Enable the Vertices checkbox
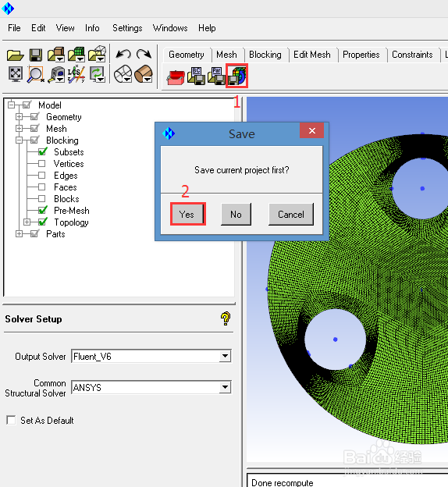The height and width of the screenshot is (487, 448). 42,164
